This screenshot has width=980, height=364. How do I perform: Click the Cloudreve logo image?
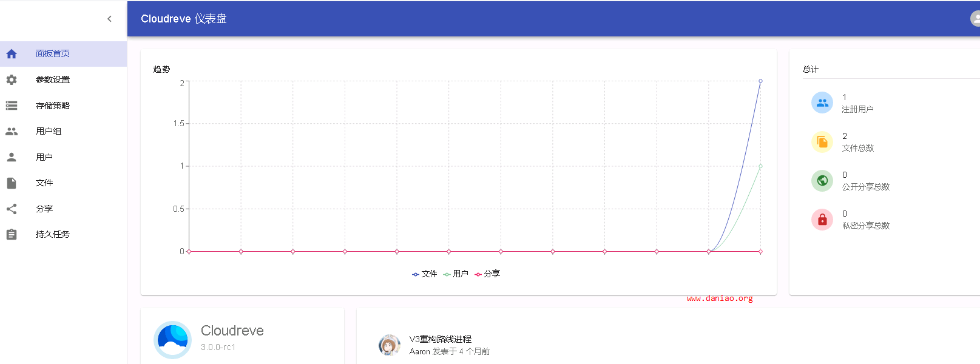172,340
